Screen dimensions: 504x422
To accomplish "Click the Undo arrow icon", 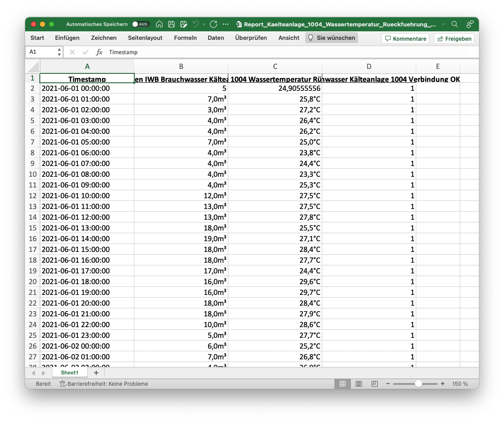I will (196, 24).
